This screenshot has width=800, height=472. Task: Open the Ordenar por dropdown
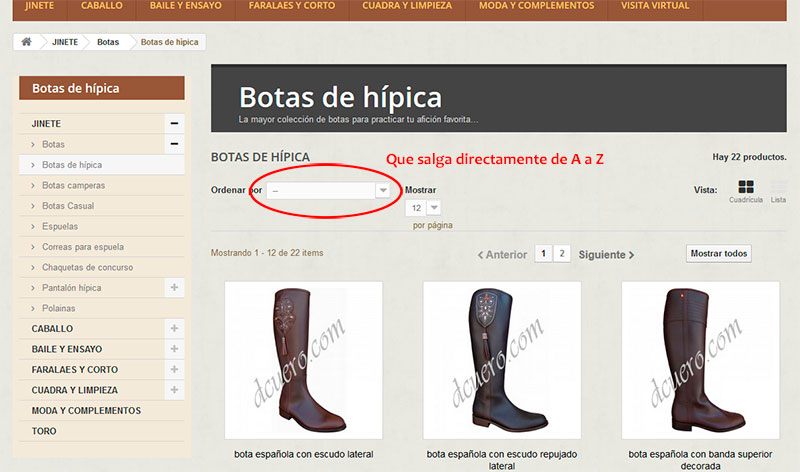(329, 190)
